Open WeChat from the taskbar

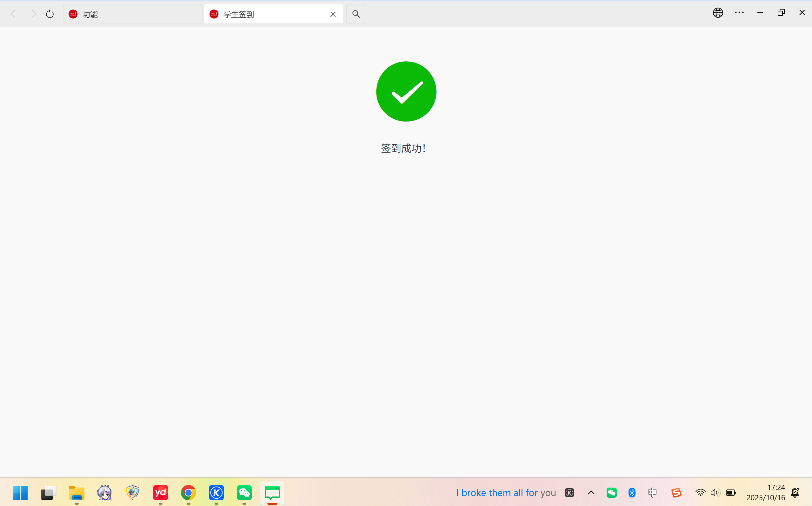point(244,493)
